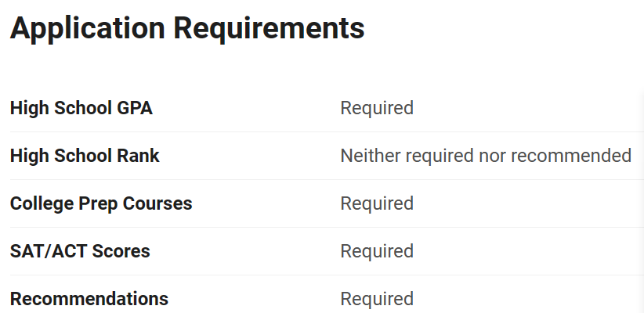
Task: Click the Neither required nor recommended text
Action: [x=486, y=156]
